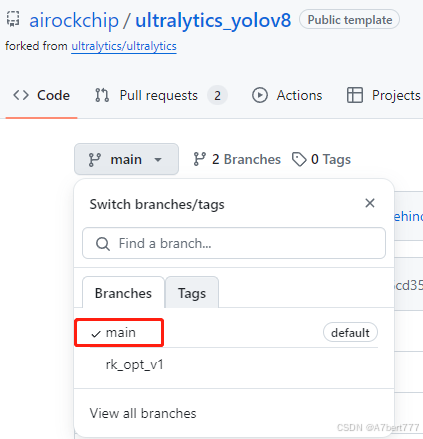Click the tag icon next to 0 Tags

(299, 159)
